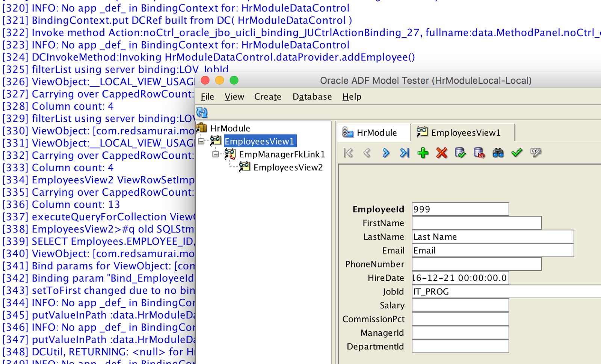Go to previous row arrow icon

click(367, 153)
